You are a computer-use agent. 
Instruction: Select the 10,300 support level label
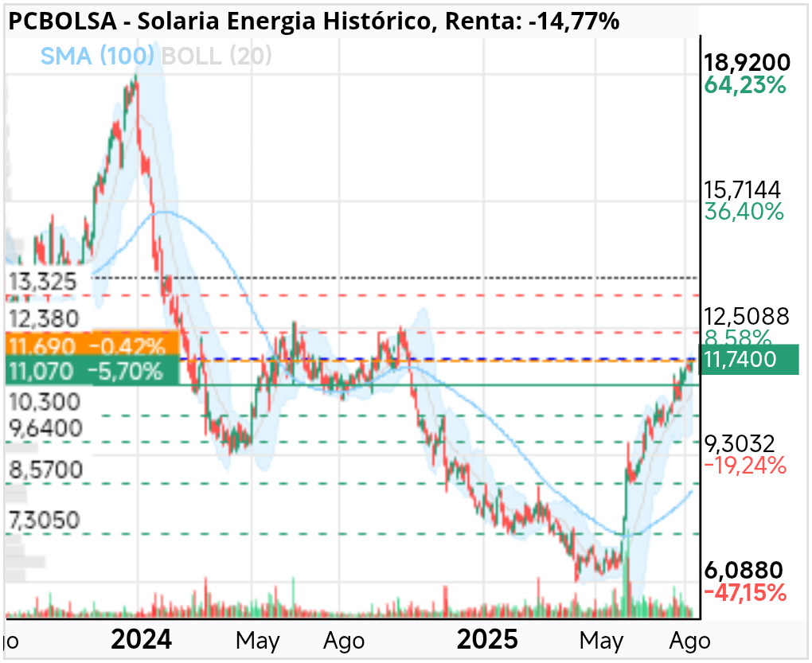pos(45,402)
